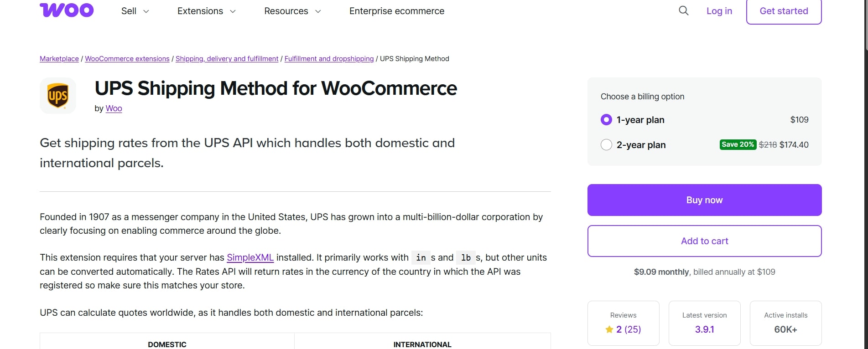This screenshot has height=349, width=868.
Task: Select the 2-year plan radio button
Action: pyautogui.click(x=606, y=145)
